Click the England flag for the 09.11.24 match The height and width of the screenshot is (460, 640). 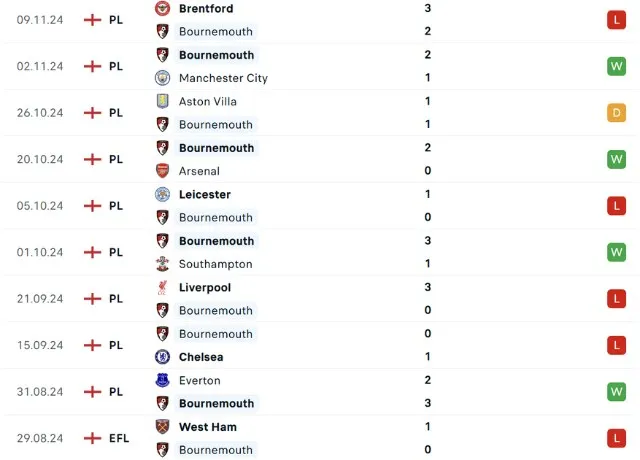(92, 20)
